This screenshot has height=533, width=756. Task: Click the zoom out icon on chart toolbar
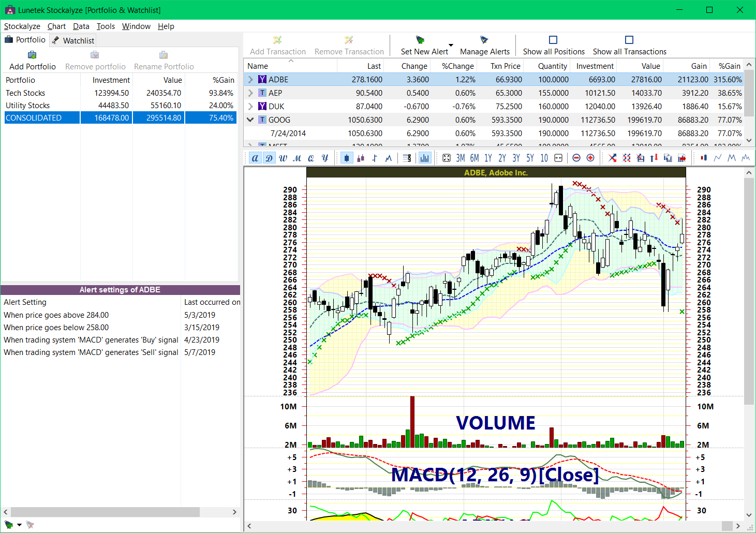coord(576,158)
